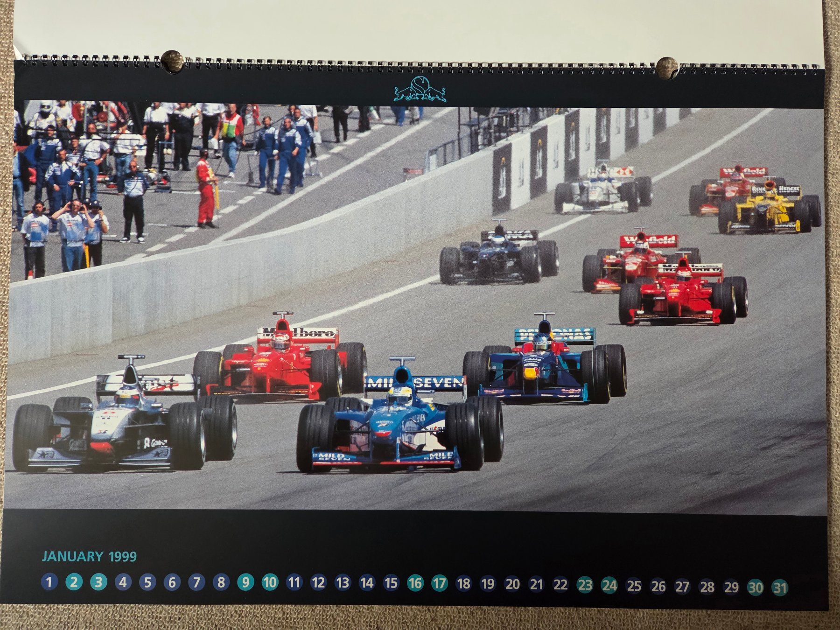This screenshot has width=840, height=630.
Task: Click the Marlboro wing on front Ferrari
Action: coord(298,333)
